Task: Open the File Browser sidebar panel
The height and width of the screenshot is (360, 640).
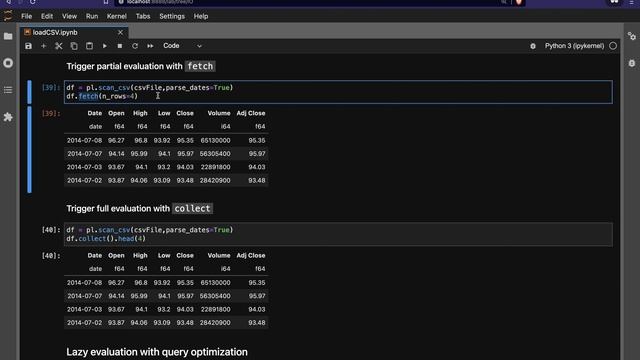Action: [x=8, y=36]
